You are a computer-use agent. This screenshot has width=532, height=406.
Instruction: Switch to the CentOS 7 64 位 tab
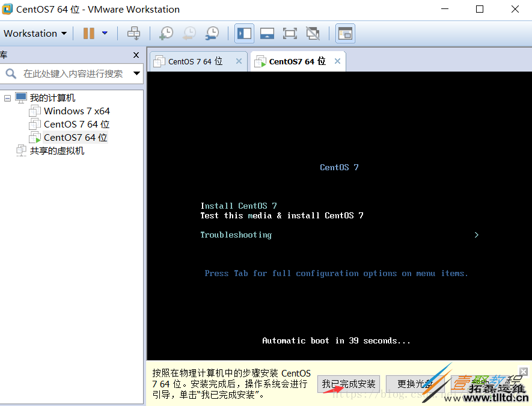192,61
